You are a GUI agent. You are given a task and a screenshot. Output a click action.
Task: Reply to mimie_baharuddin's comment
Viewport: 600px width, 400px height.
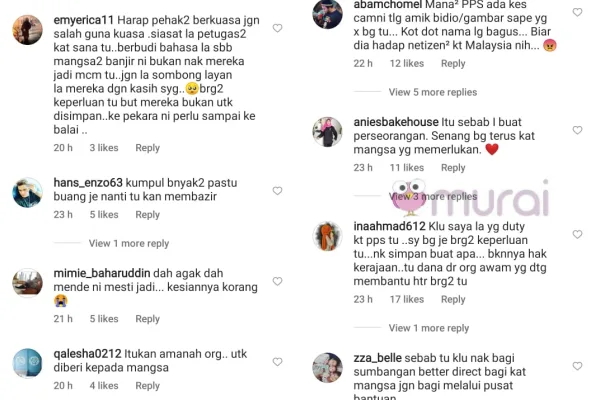148,319
